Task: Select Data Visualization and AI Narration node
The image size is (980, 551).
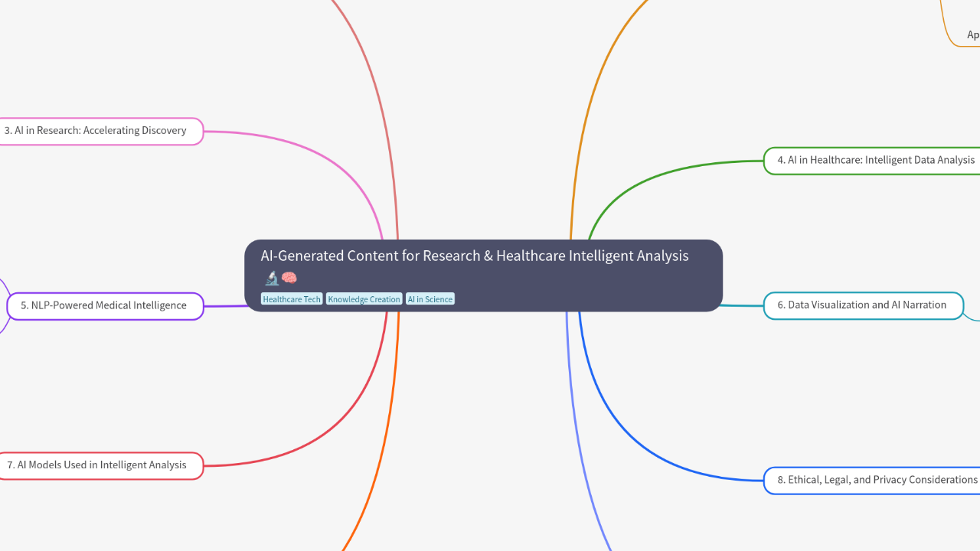Action: point(862,305)
